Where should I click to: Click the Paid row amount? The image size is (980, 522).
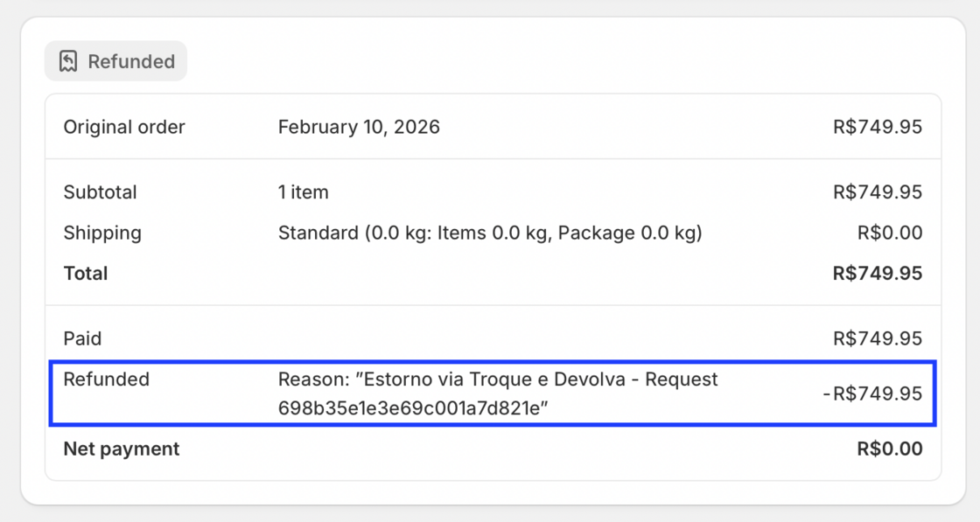pos(877,338)
